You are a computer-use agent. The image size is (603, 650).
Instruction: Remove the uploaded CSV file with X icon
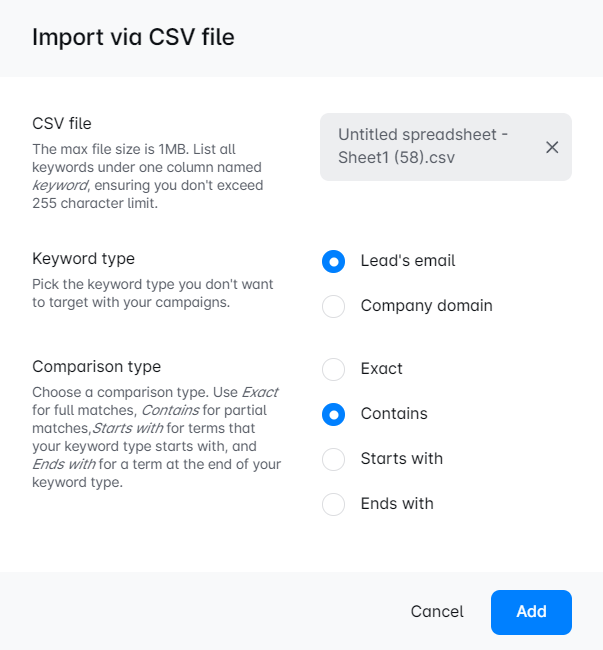(x=552, y=147)
